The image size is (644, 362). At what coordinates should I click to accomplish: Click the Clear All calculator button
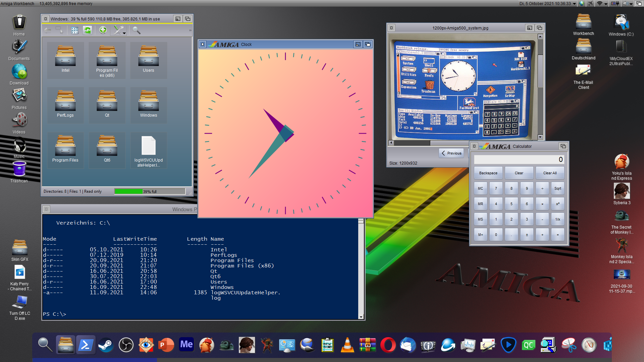[x=550, y=173]
